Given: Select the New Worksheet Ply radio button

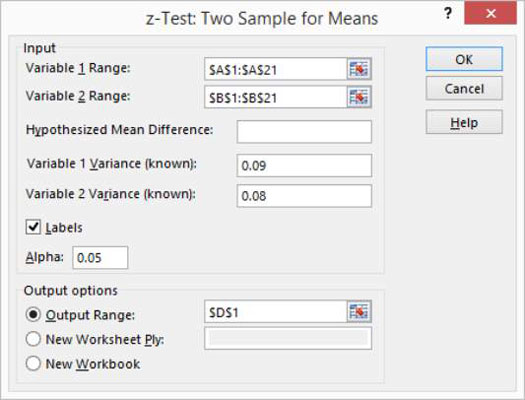Looking at the screenshot, I should pyautogui.click(x=33, y=339).
